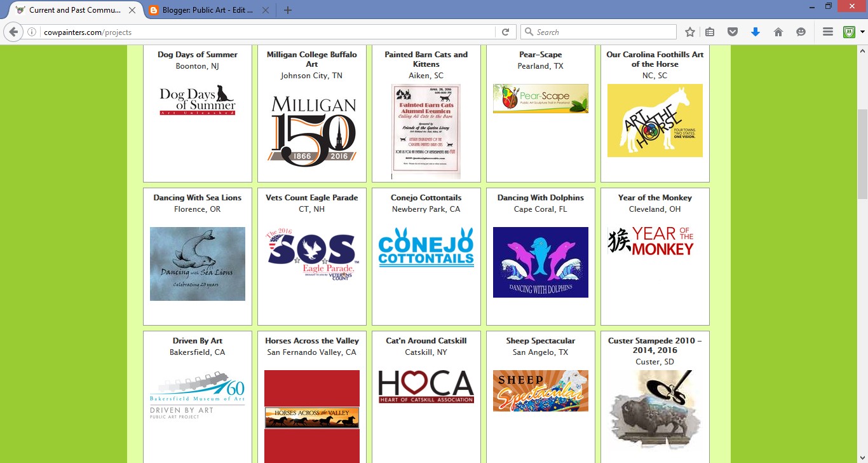
Task: Click the green extension icon in toolbar
Action: 850,32
